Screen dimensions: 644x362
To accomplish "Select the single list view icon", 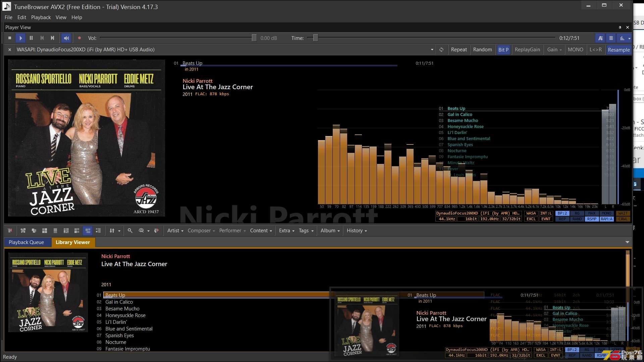I will point(55,231).
